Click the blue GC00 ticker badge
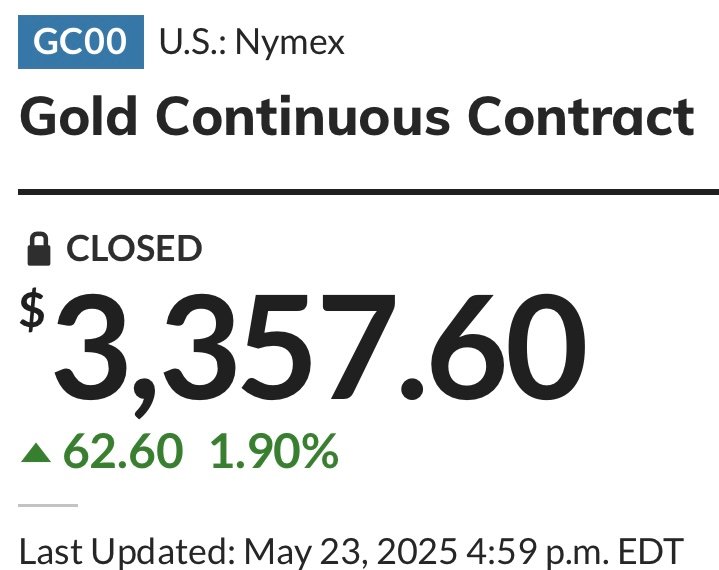This screenshot has height=570, width=719. click(81, 42)
